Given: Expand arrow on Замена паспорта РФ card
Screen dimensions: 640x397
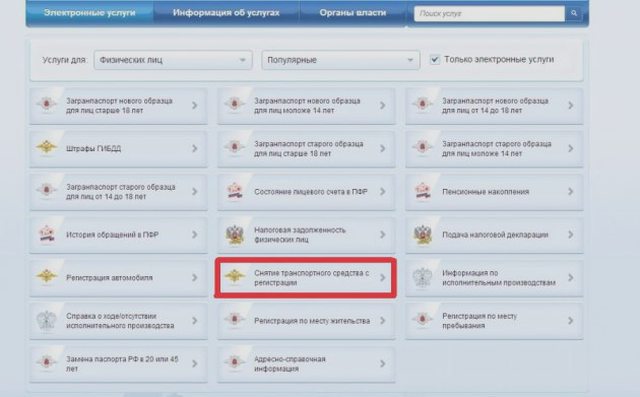Looking at the screenshot, I should point(195,364).
